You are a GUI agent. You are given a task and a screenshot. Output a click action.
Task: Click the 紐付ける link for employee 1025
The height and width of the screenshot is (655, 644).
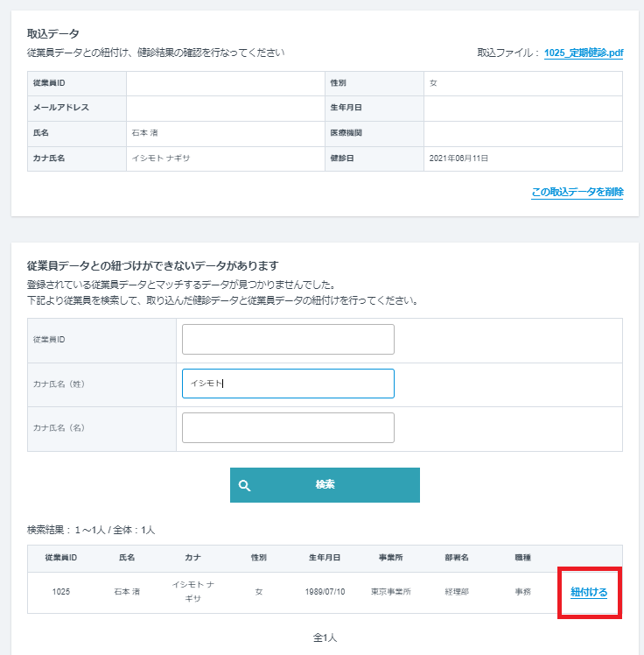coord(589,592)
